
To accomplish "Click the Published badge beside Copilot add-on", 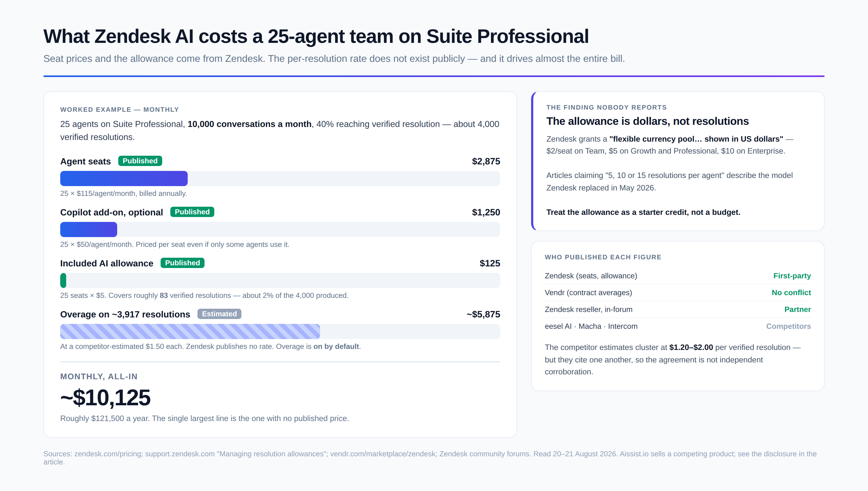I will click(192, 212).
